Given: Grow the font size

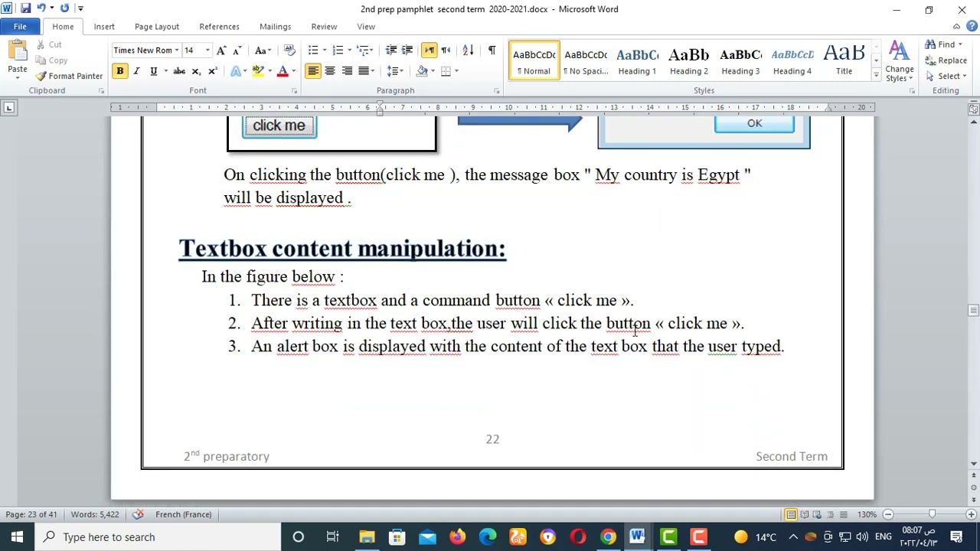Looking at the screenshot, I should coord(221,51).
